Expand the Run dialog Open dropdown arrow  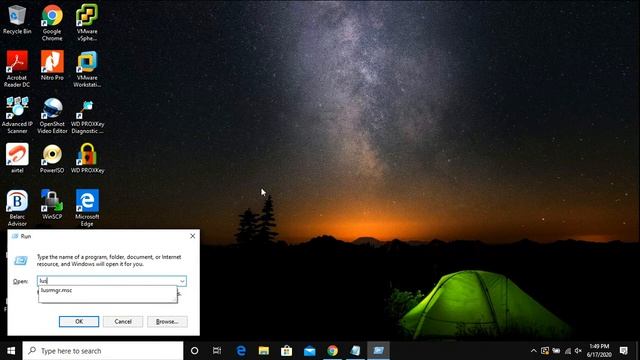(182, 281)
